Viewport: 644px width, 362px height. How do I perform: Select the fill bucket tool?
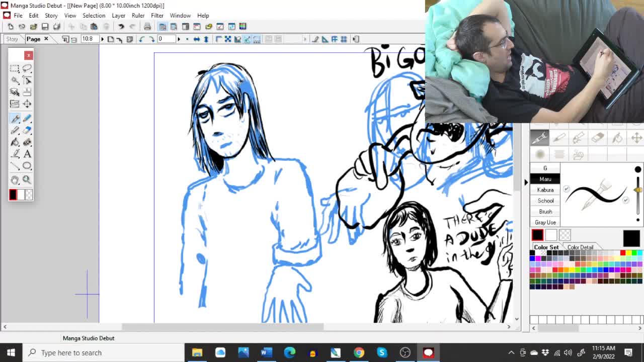click(15, 142)
